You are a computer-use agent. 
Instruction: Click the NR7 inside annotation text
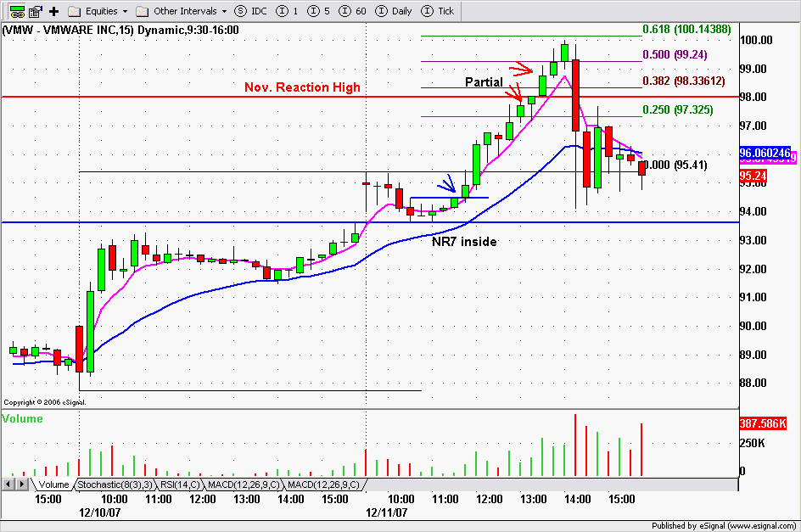(x=464, y=242)
